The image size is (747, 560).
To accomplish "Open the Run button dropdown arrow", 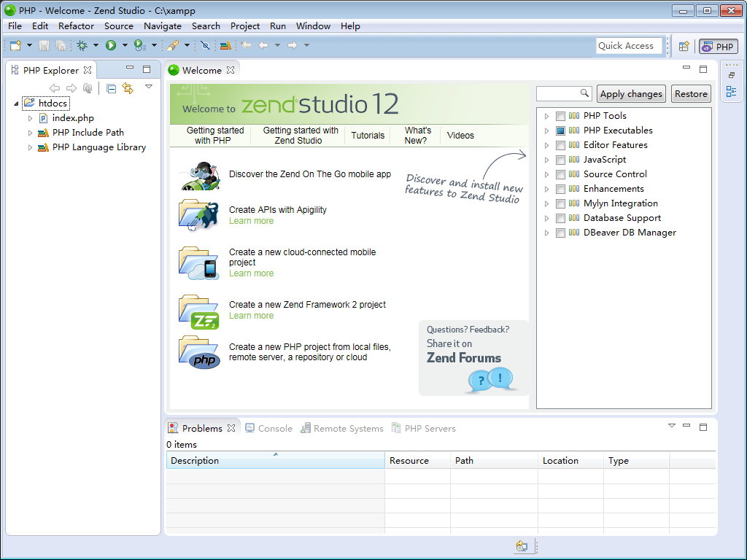I will tap(125, 45).
